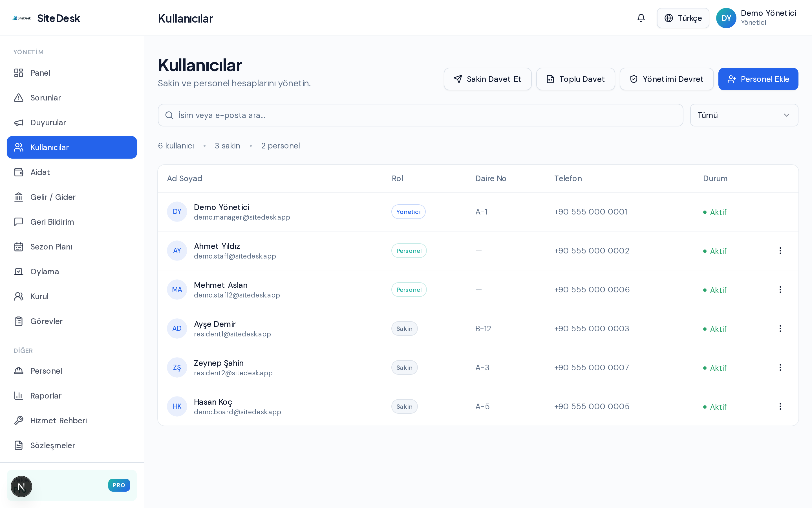Click Yönetimi Devret button
Image resolution: width=812 pixels, height=508 pixels.
667,79
